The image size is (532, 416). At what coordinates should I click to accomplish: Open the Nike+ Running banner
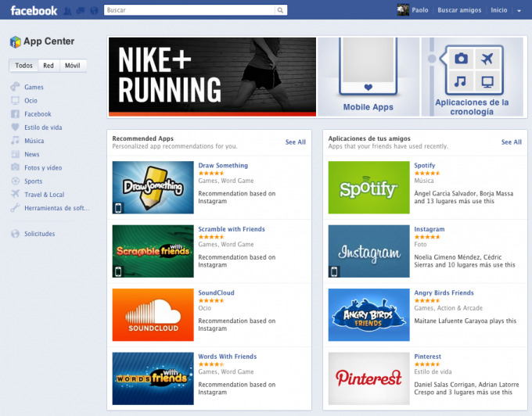tap(212, 76)
